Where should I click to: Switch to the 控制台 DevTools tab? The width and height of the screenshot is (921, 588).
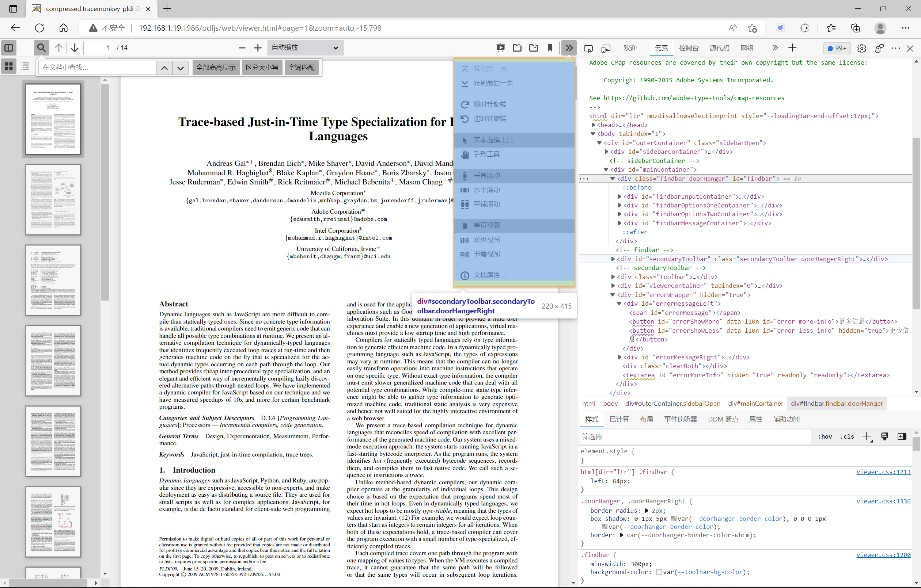pyautogui.click(x=688, y=48)
